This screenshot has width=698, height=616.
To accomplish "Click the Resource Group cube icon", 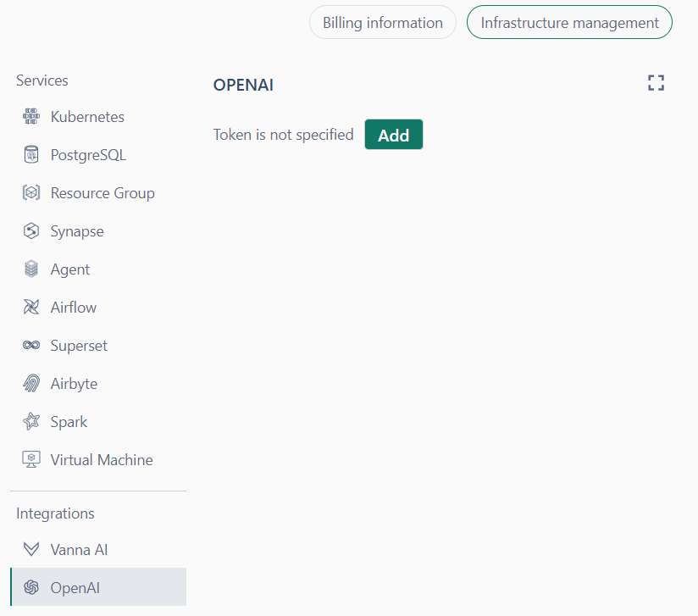I will point(31,192).
